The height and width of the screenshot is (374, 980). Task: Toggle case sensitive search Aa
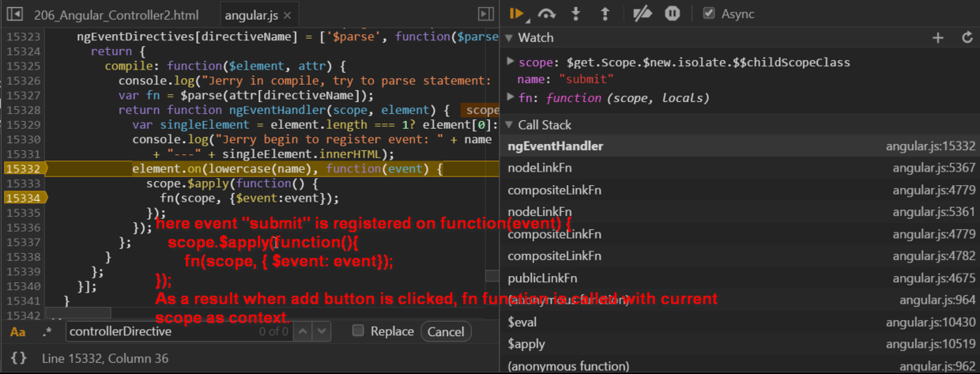pyautogui.click(x=17, y=331)
